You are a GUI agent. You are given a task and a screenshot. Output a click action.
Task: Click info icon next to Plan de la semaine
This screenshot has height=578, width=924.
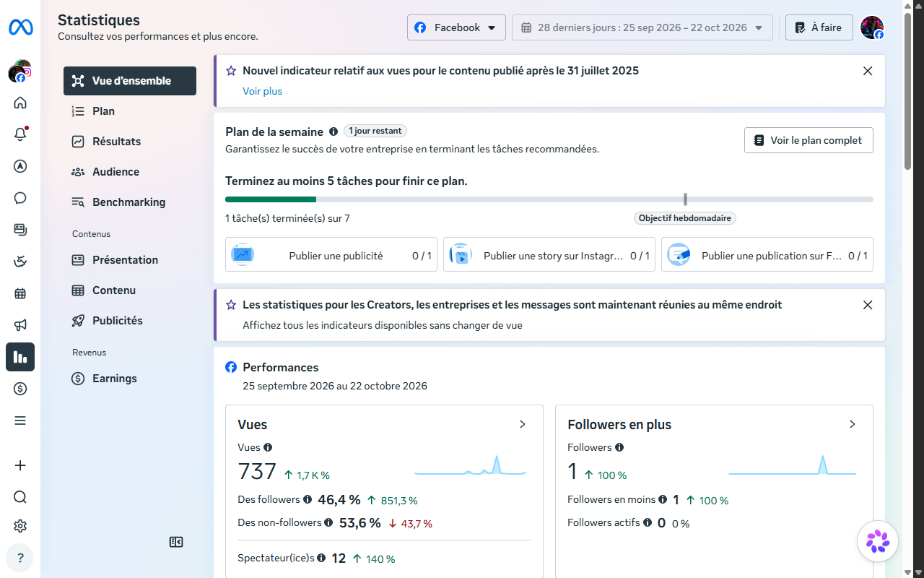pyautogui.click(x=334, y=131)
